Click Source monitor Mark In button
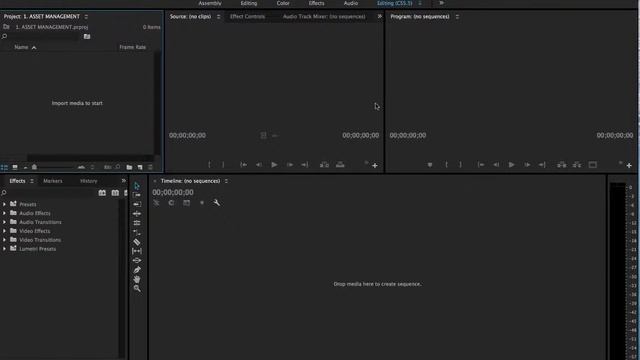640x360 pixels. [x=209, y=164]
